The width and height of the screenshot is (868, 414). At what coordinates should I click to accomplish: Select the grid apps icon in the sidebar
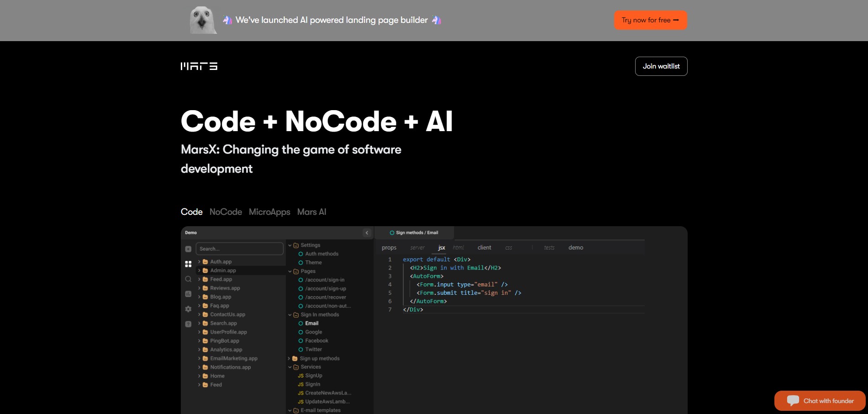tap(188, 264)
